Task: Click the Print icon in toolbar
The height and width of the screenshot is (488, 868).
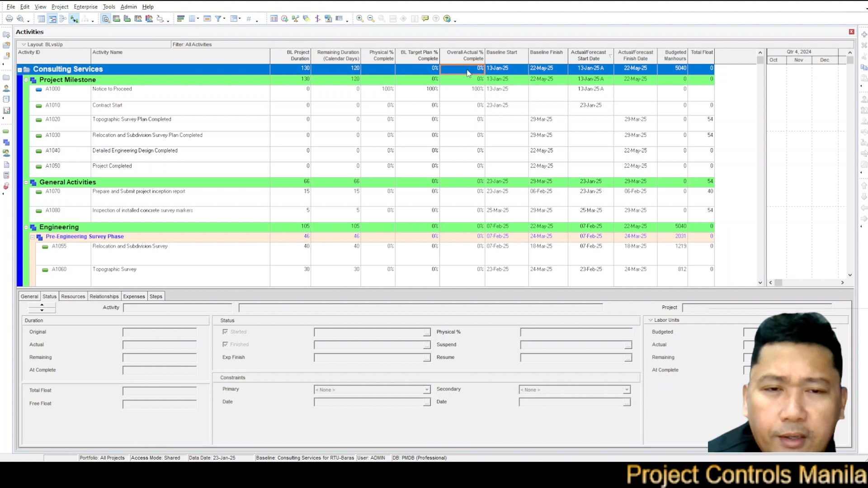Action: pos(9,19)
